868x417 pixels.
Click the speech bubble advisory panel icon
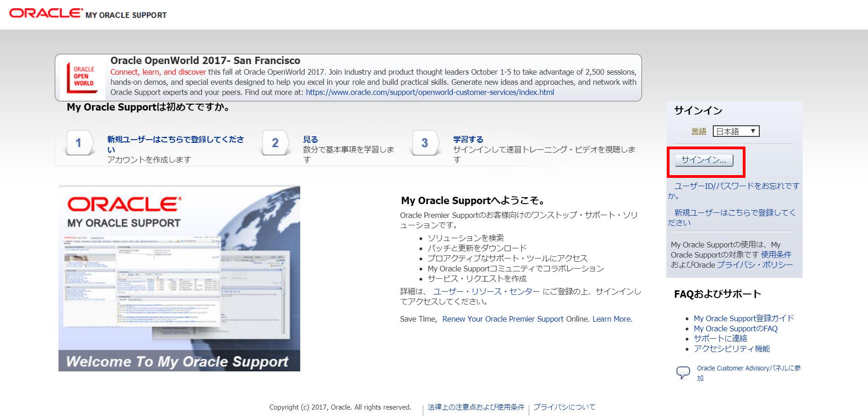click(x=683, y=372)
